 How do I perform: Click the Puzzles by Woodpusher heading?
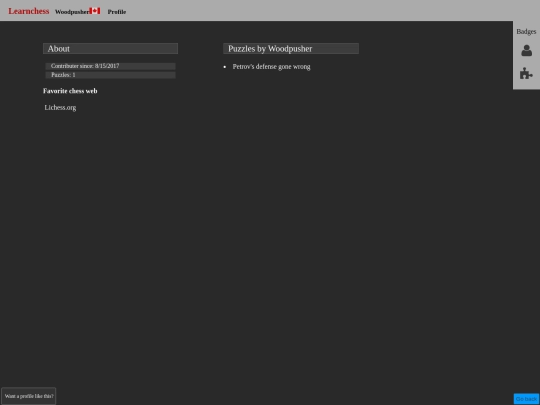291,49
